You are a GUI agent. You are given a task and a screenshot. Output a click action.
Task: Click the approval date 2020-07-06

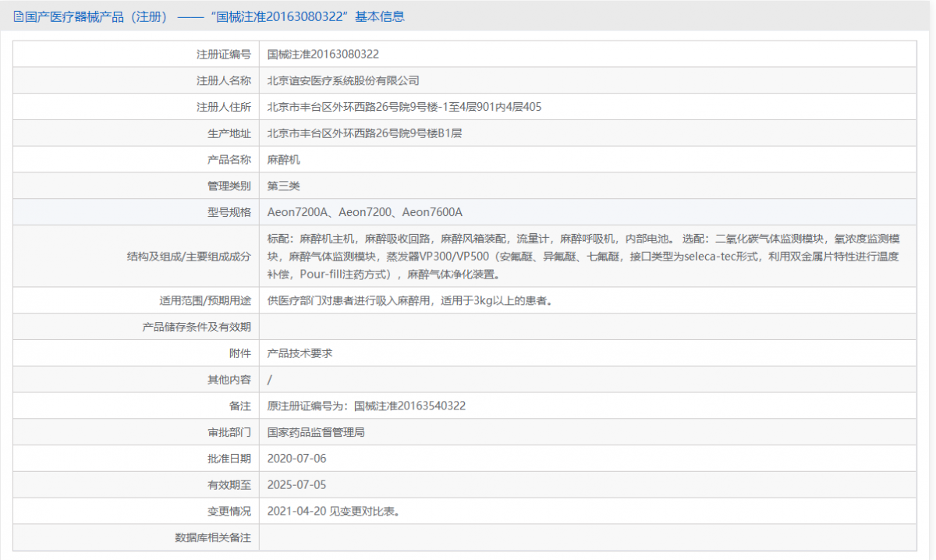(x=296, y=459)
